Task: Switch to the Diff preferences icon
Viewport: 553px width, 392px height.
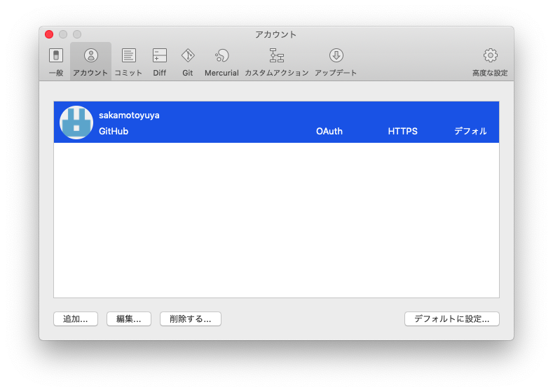Action: click(x=159, y=55)
